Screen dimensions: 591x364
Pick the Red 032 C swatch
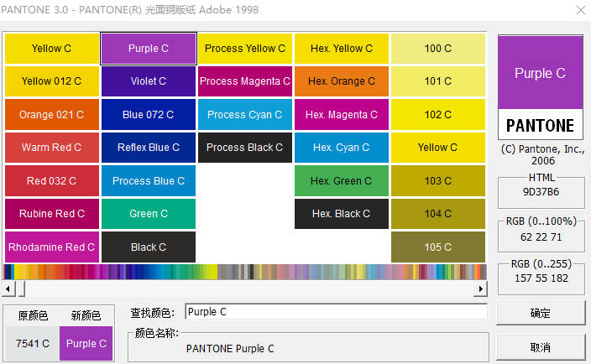pyautogui.click(x=52, y=180)
